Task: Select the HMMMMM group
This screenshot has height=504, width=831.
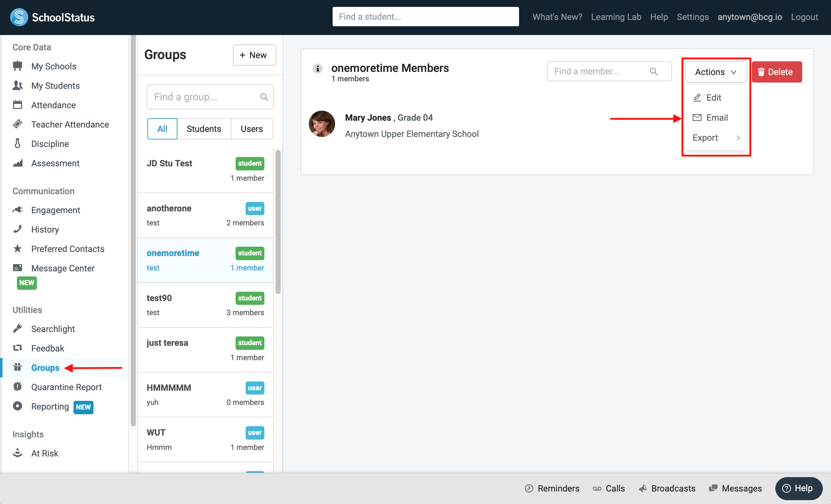Action: tap(205, 395)
